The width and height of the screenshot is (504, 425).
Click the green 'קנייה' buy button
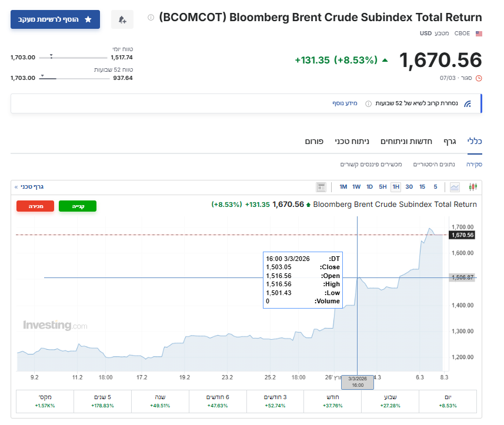[x=78, y=206]
